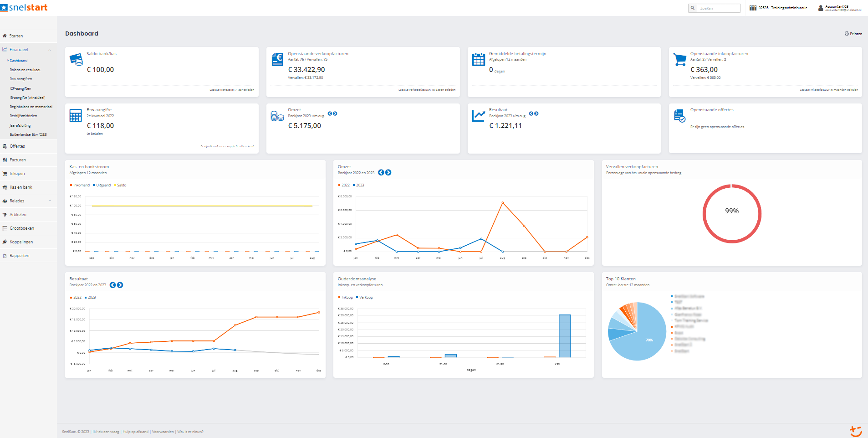Go to next period on Omzet tile
Screen dimensions: 868x438
tap(335, 113)
